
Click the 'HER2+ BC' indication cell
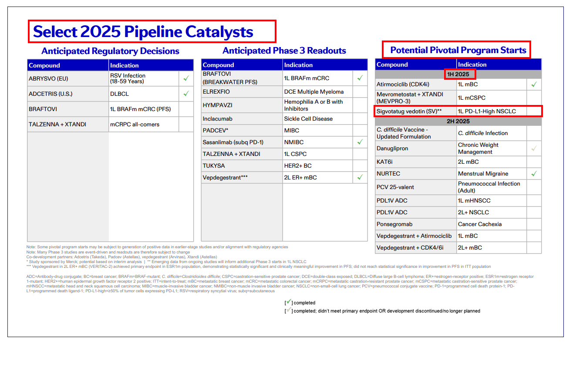318,166
